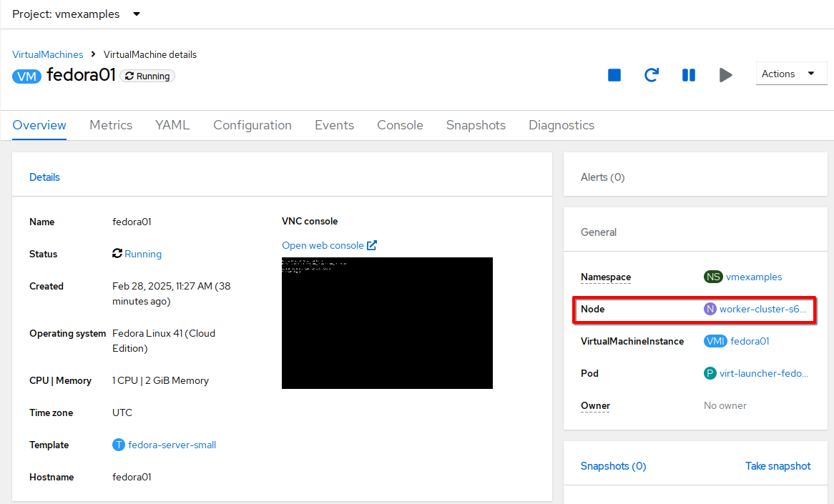This screenshot has width=834, height=504.
Task: Expand the Project: vmexamples selector
Action: pyautogui.click(x=76, y=14)
